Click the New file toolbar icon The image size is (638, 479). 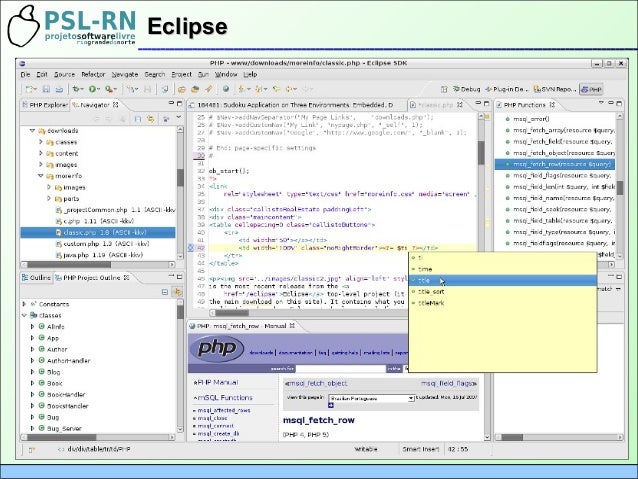[x=29, y=89]
